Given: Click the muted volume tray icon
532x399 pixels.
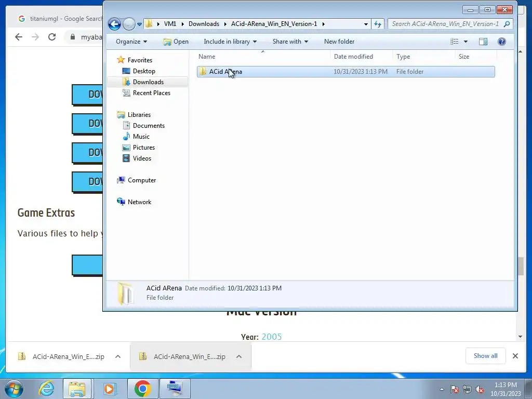Looking at the screenshot, I should pos(480,390).
